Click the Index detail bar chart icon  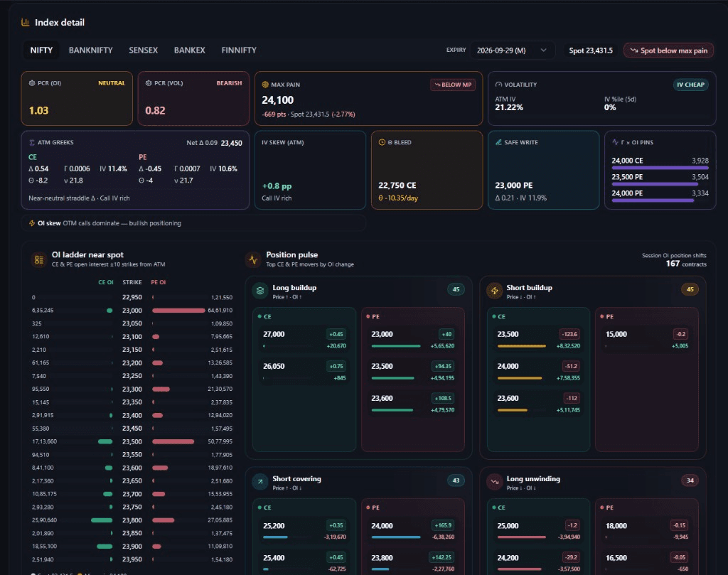[25, 22]
